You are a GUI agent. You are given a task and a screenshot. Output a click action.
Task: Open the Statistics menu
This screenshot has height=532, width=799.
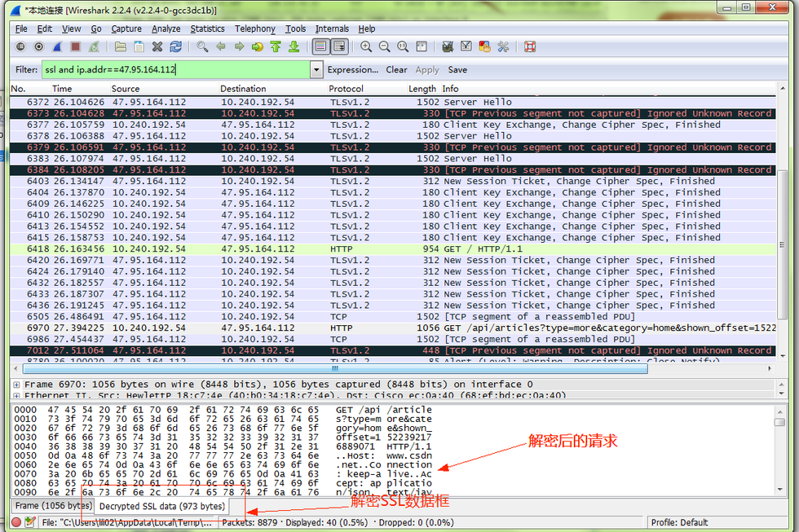(207, 29)
